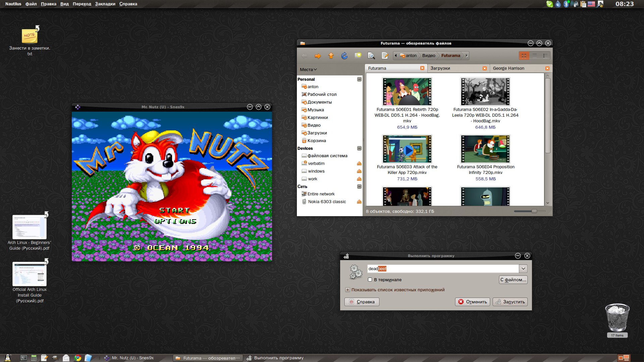Click the starred new-folder icon in the toolbar
This screenshot has width=644, height=362.
[x=358, y=56]
